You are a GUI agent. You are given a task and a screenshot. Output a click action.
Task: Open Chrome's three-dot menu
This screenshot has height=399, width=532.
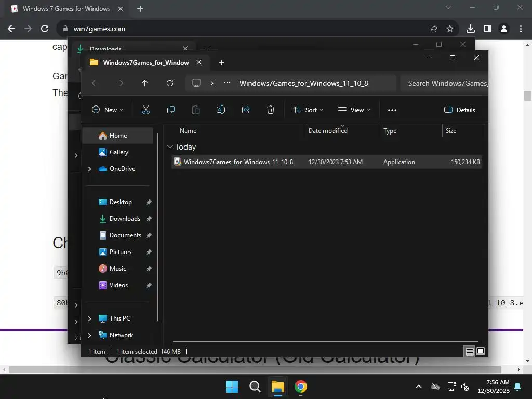[x=521, y=29]
